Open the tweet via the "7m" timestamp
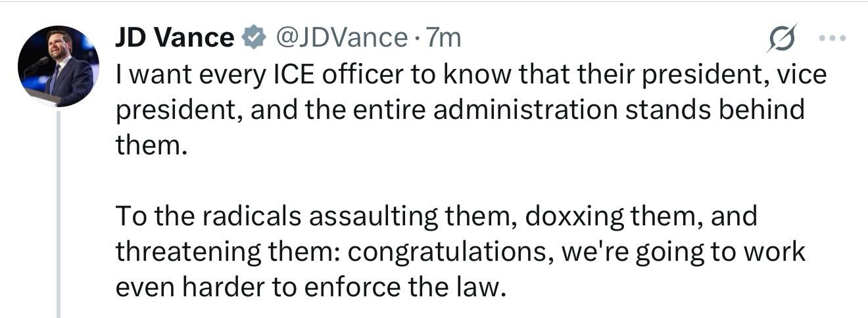This screenshot has width=868, height=318. [444, 38]
